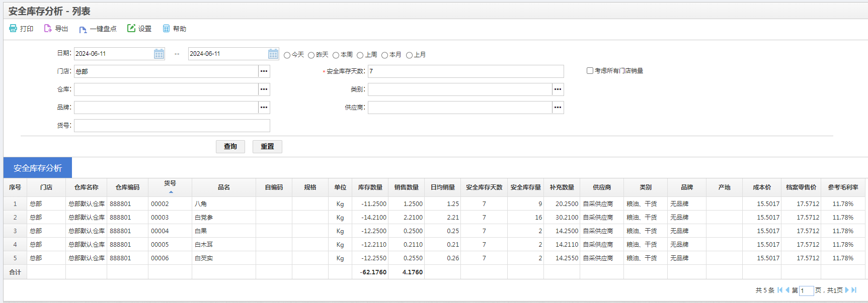Click the 导出 export icon
This screenshot has width=868, height=303.
pos(48,29)
